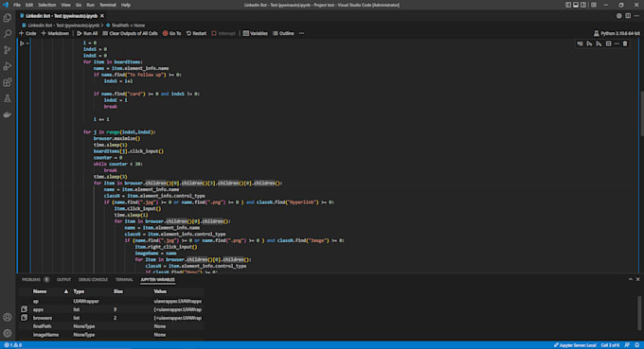The image size is (644, 349).
Task: Select the Linkedin Bot notebook editor tab
Action: (x=62, y=16)
